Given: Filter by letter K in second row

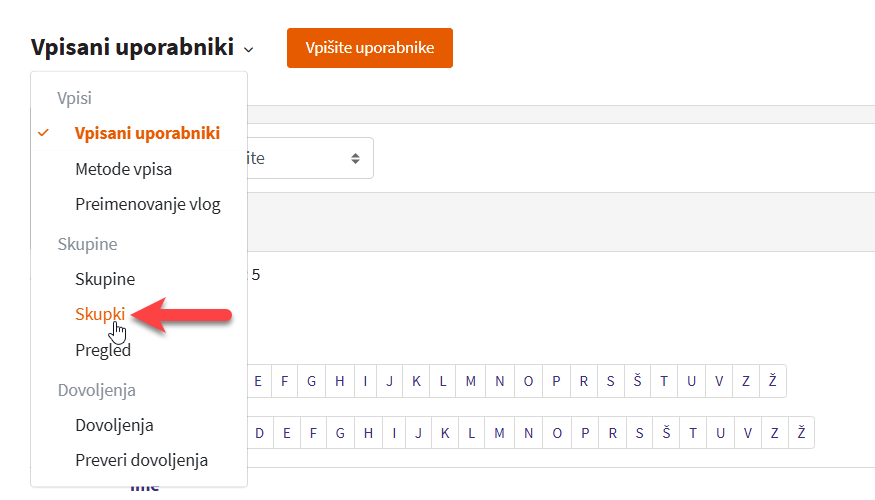Looking at the screenshot, I should coord(445,433).
